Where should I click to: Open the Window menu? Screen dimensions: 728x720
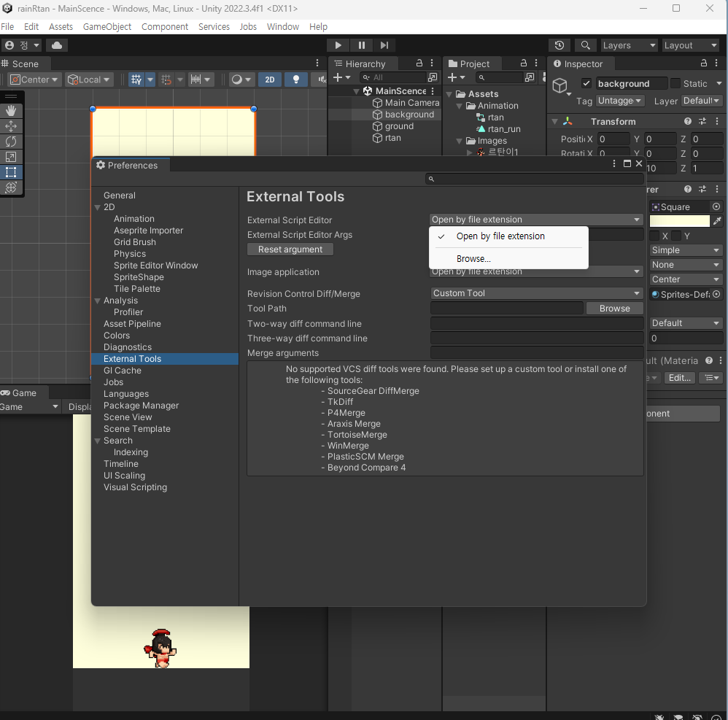(x=283, y=26)
